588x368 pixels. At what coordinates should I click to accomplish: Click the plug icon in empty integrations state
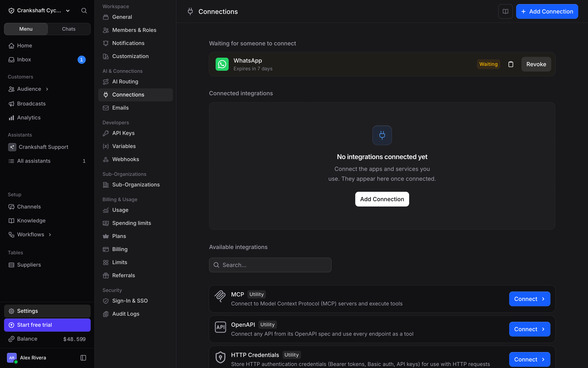click(x=382, y=135)
